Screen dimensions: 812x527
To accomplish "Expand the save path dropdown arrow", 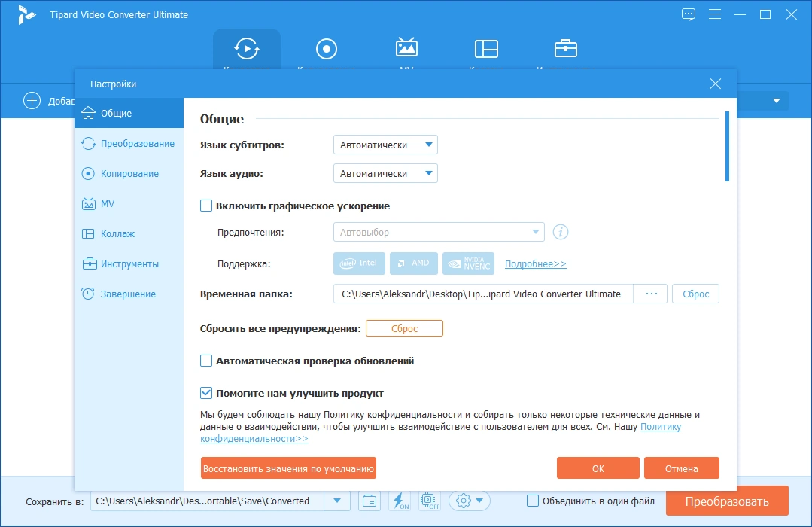I will tap(337, 501).
